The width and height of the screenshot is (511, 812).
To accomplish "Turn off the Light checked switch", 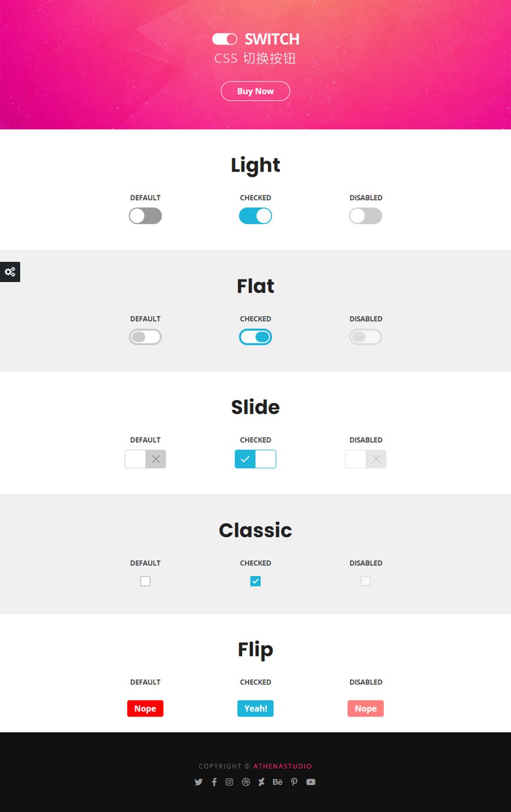I will point(256,216).
